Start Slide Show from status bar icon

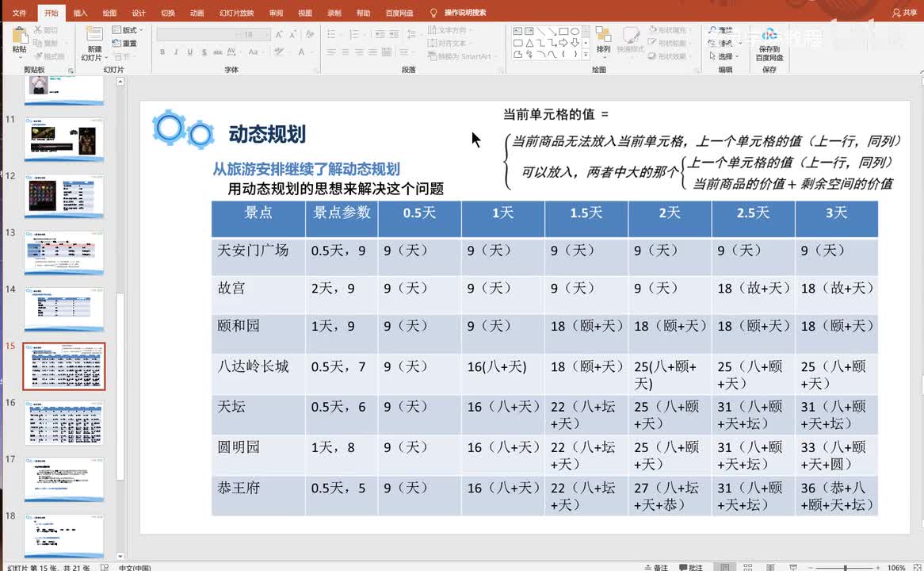point(793,567)
